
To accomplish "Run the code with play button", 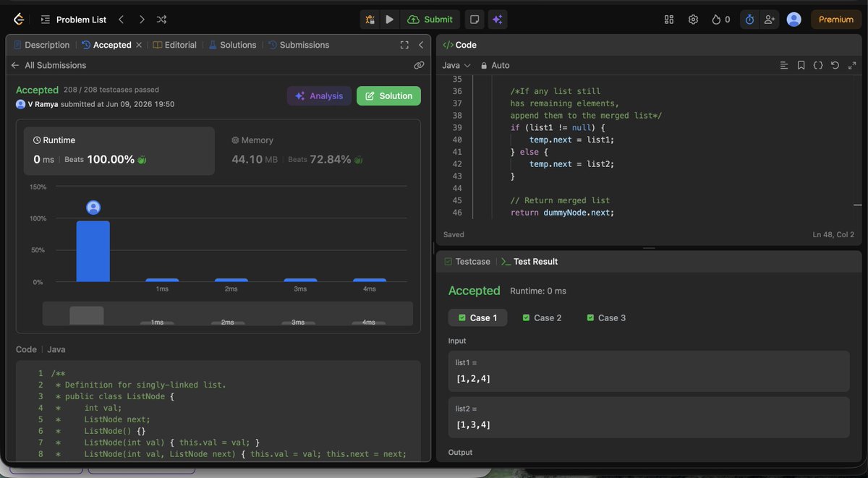I will 390,20.
